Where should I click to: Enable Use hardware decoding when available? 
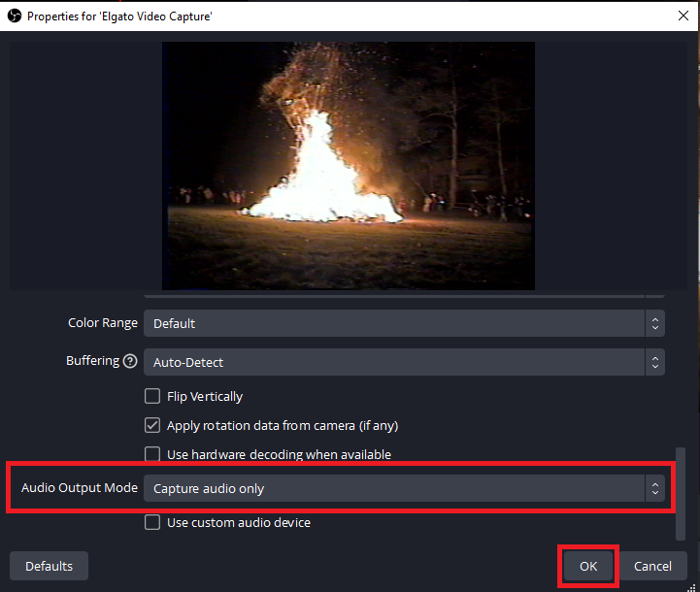(x=152, y=454)
